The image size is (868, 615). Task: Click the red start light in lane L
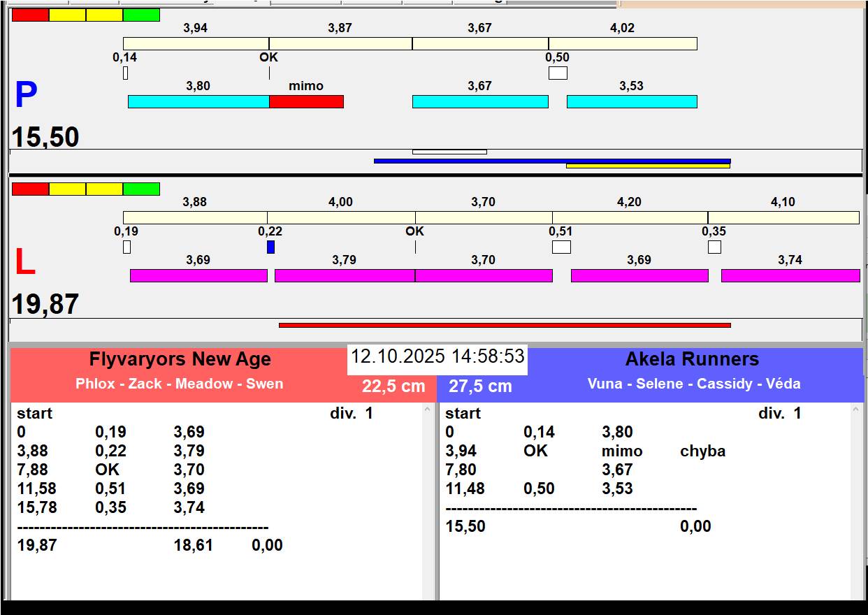tap(31, 189)
